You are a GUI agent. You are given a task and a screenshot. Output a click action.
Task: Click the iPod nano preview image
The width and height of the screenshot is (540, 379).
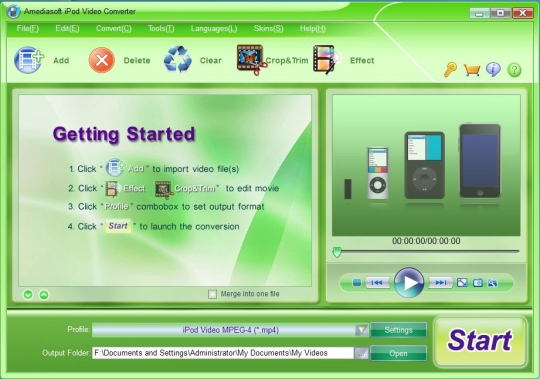click(378, 173)
